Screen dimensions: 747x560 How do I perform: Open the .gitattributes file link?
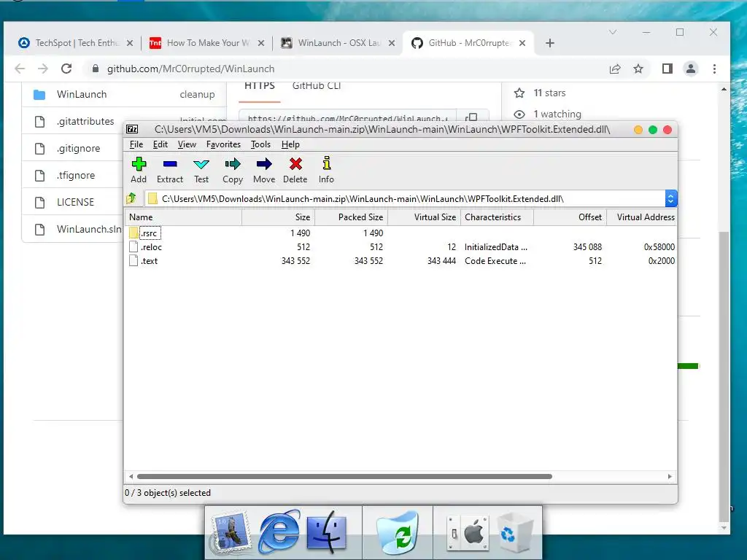[85, 122]
